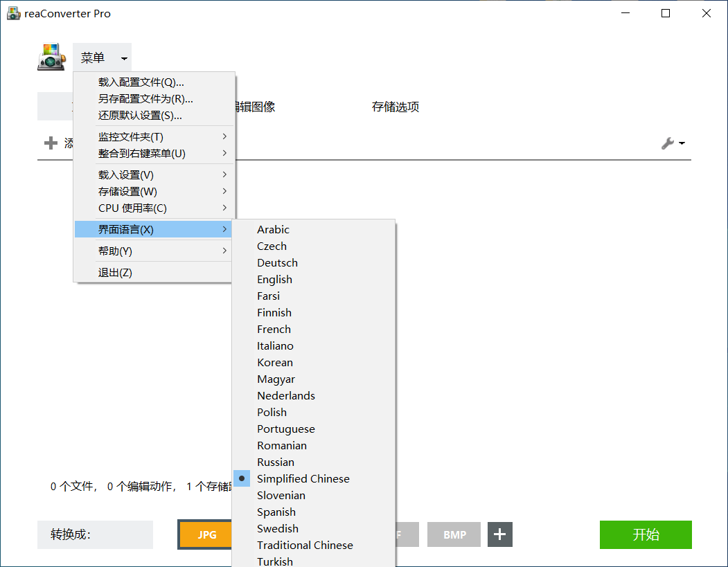The width and height of the screenshot is (728, 567).
Task: Select the orange JPG output format button
Action: (x=205, y=534)
